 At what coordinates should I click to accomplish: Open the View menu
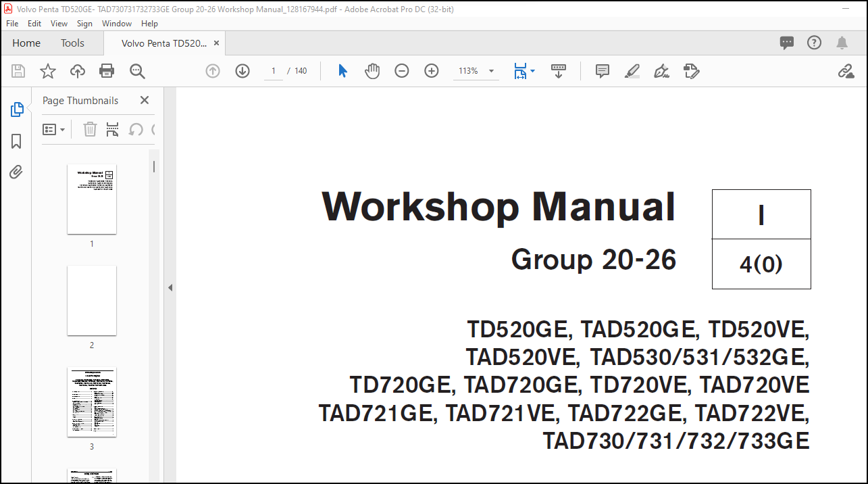pos(59,23)
